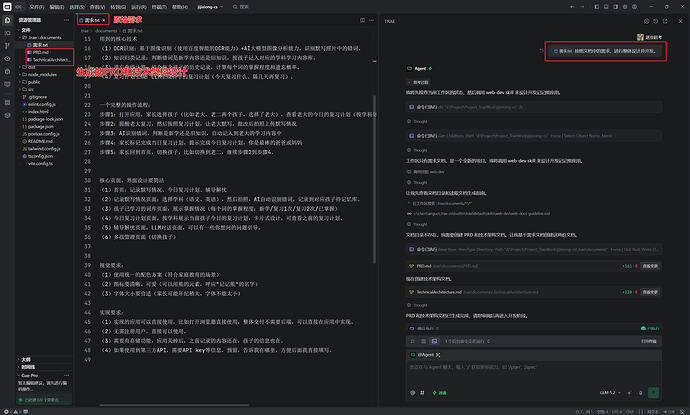
Task: Toggle the right sidebar layout icon
Action: [615, 7]
